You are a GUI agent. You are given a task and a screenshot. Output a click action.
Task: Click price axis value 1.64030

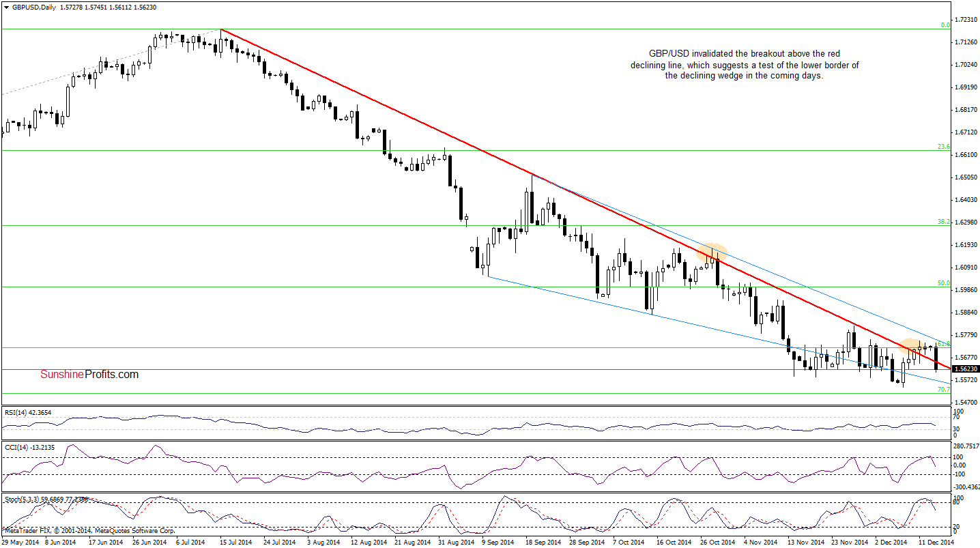pos(966,200)
